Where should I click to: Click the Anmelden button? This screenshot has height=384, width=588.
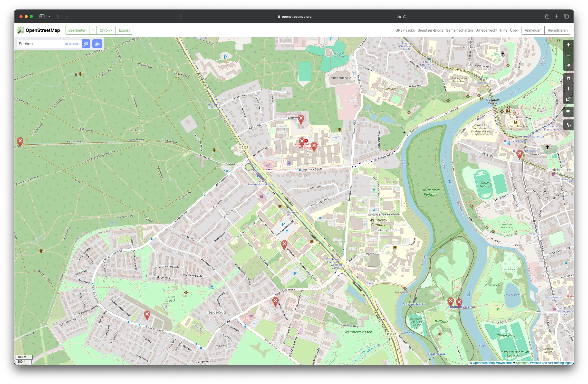point(533,30)
